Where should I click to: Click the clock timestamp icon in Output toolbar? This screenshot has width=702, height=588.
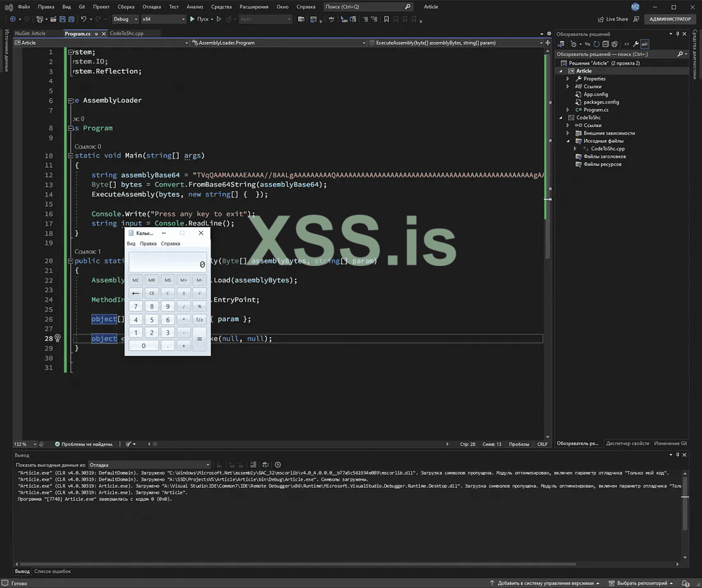277,465
